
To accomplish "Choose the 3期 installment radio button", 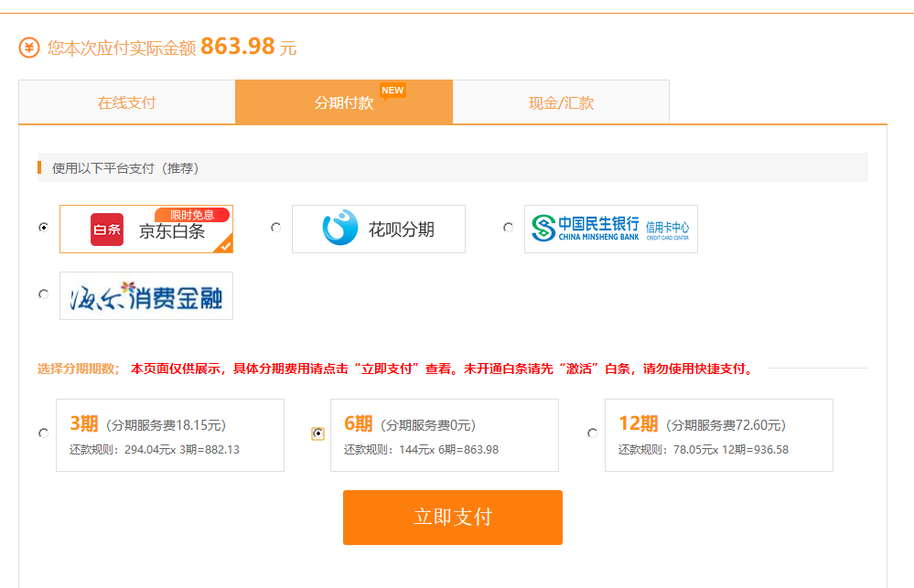I will [43, 433].
